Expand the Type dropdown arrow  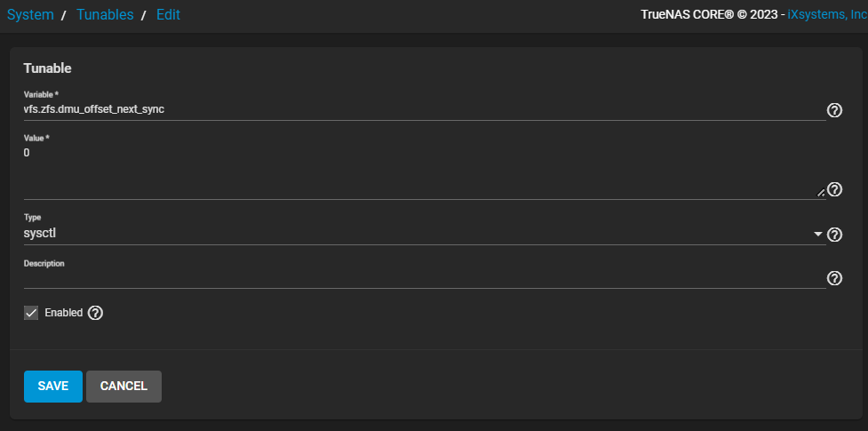(817, 235)
